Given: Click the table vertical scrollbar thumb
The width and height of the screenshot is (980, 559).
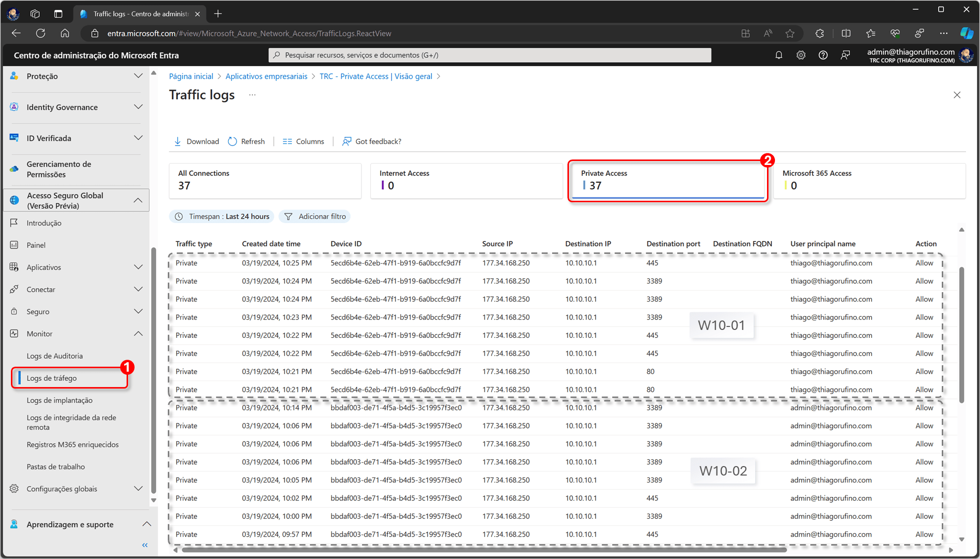Looking at the screenshot, I should point(962,335).
